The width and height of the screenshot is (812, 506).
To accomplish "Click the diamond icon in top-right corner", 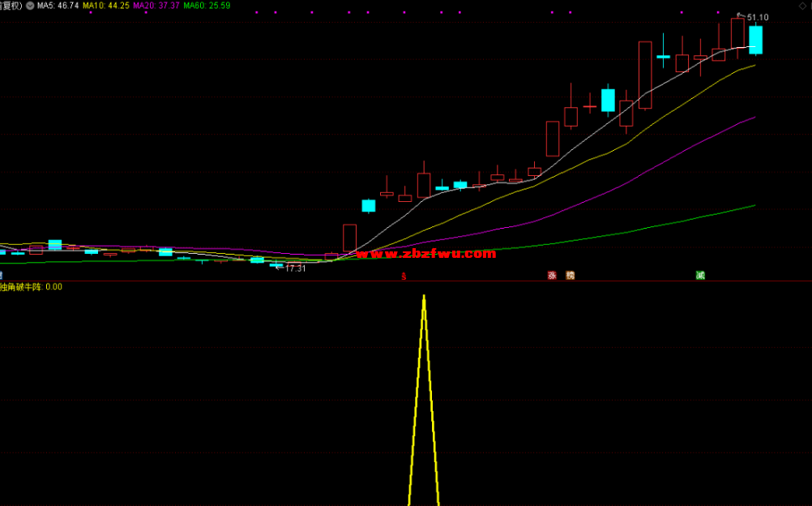I will 802,5.
